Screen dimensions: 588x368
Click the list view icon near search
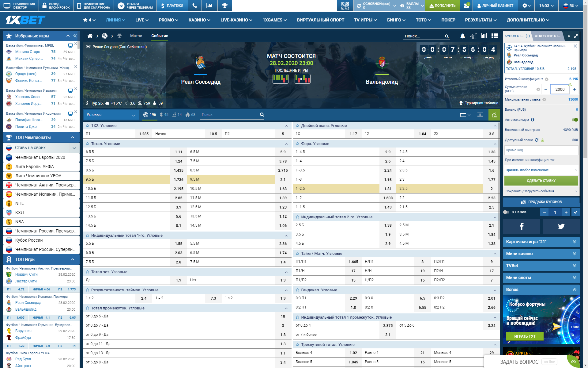(495, 36)
